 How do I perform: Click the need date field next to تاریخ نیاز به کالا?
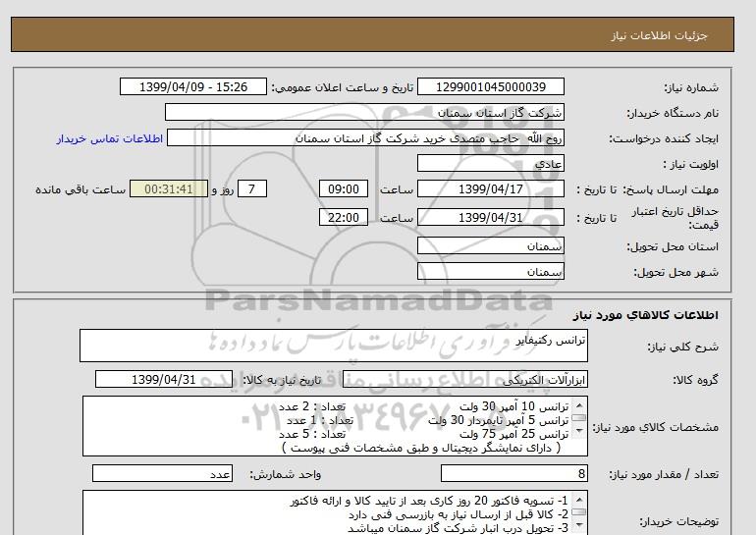click(x=163, y=379)
